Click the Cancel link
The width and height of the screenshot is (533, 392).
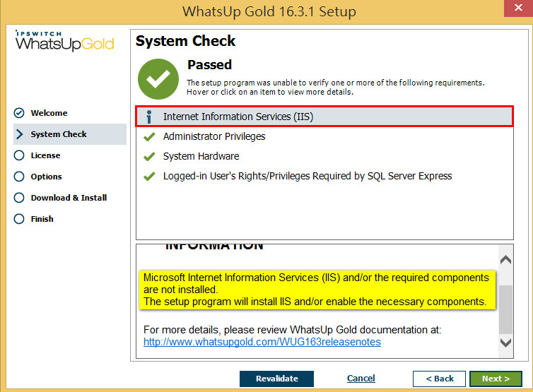(x=361, y=379)
